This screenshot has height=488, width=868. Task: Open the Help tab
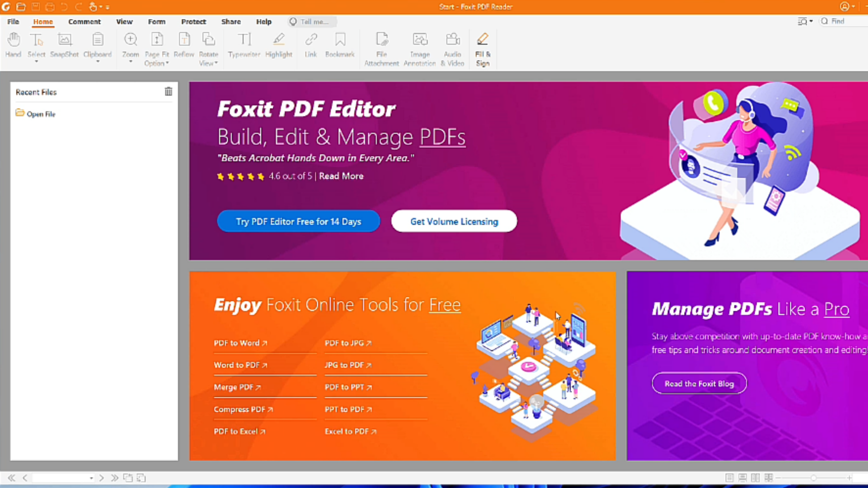click(x=264, y=22)
